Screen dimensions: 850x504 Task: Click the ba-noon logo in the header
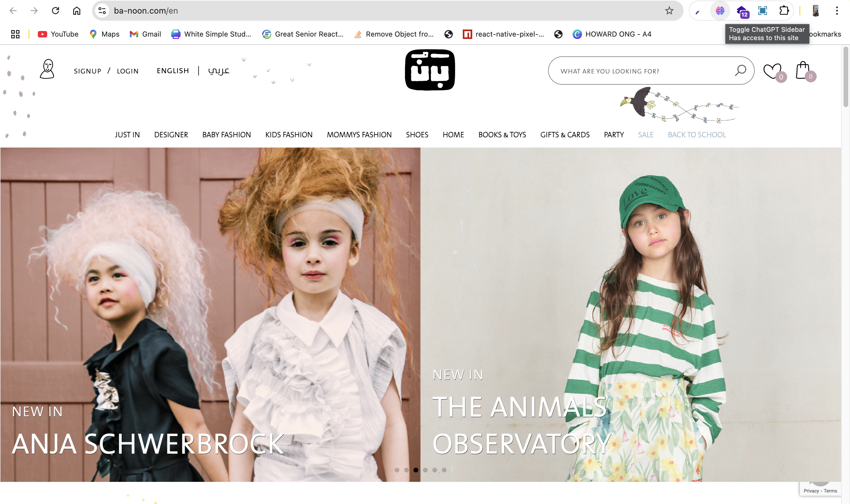click(x=430, y=70)
